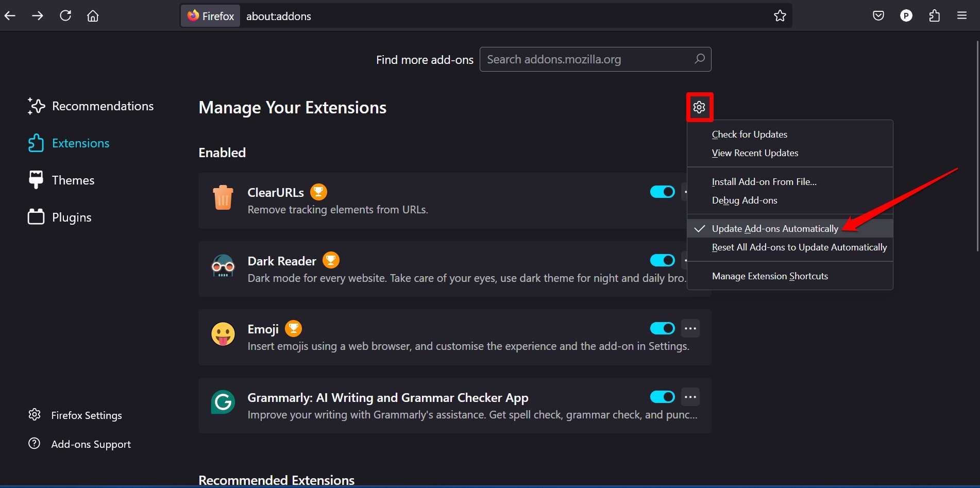Choose Install Add-on From File
Image resolution: width=980 pixels, height=488 pixels.
764,182
